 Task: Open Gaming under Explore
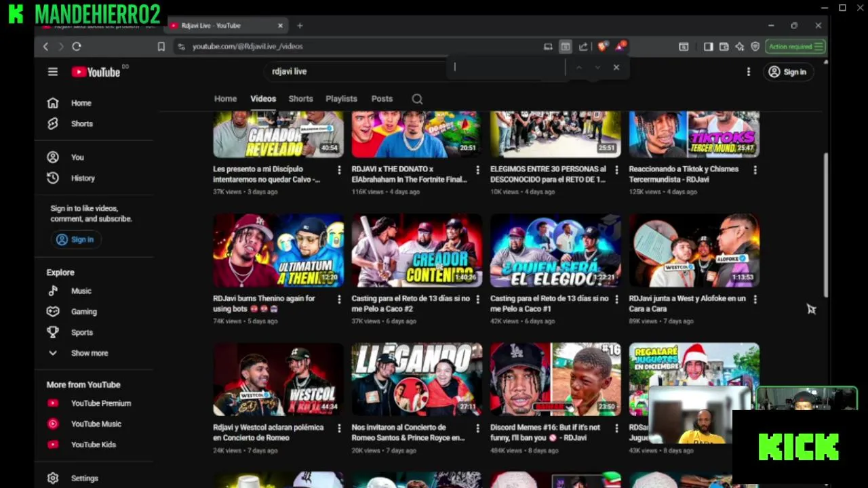[83, 312]
